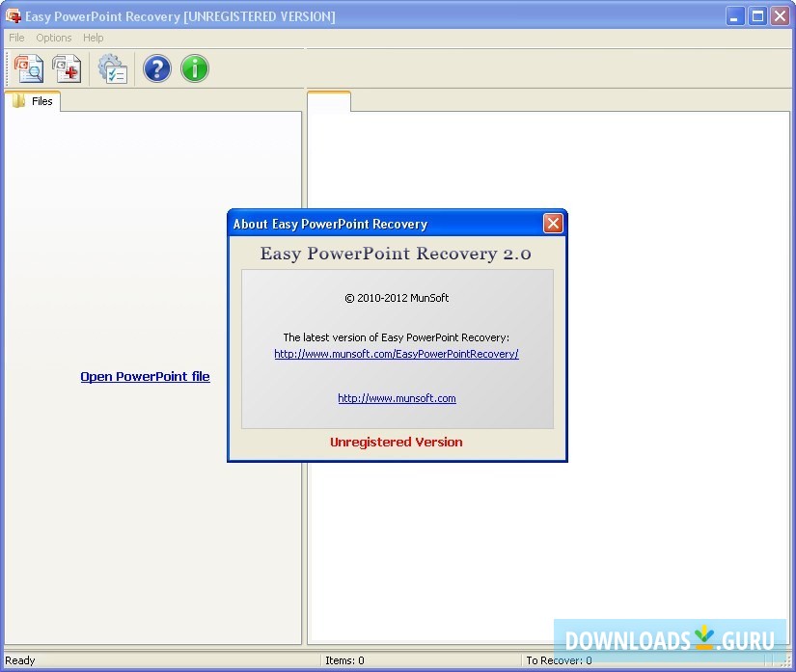The width and height of the screenshot is (796, 672).
Task: Click the Unregistered Version label
Action: [397, 442]
